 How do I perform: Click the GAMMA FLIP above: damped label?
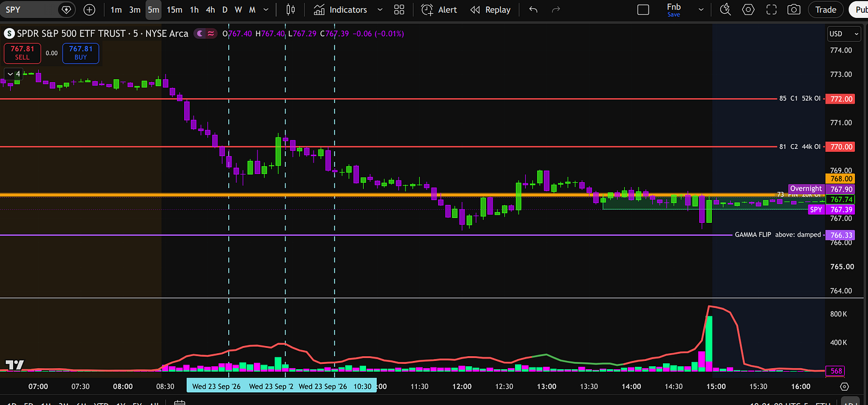777,235
